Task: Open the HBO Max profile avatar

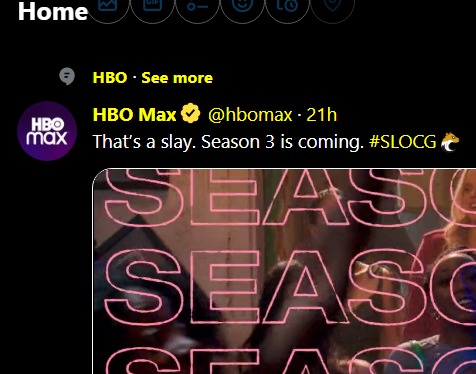Action: [x=47, y=131]
